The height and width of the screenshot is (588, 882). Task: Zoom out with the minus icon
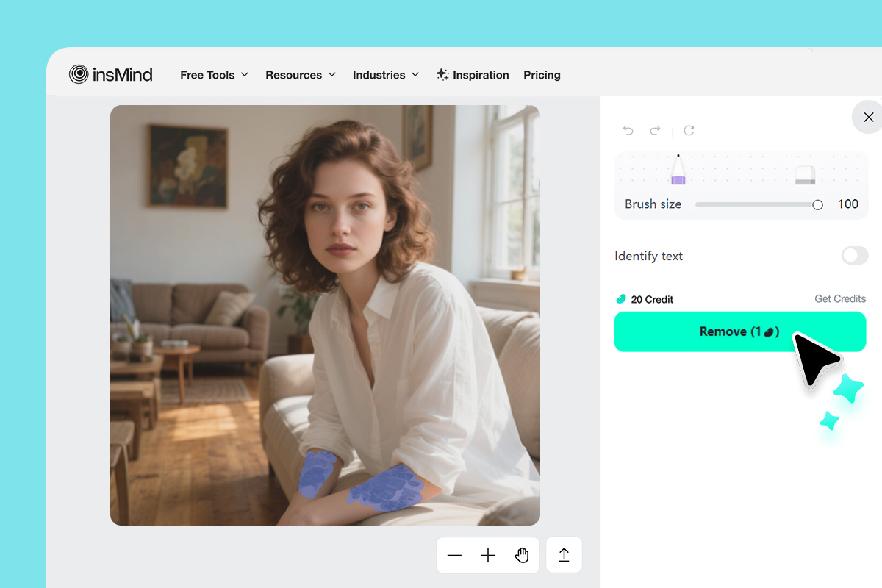(x=454, y=555)
